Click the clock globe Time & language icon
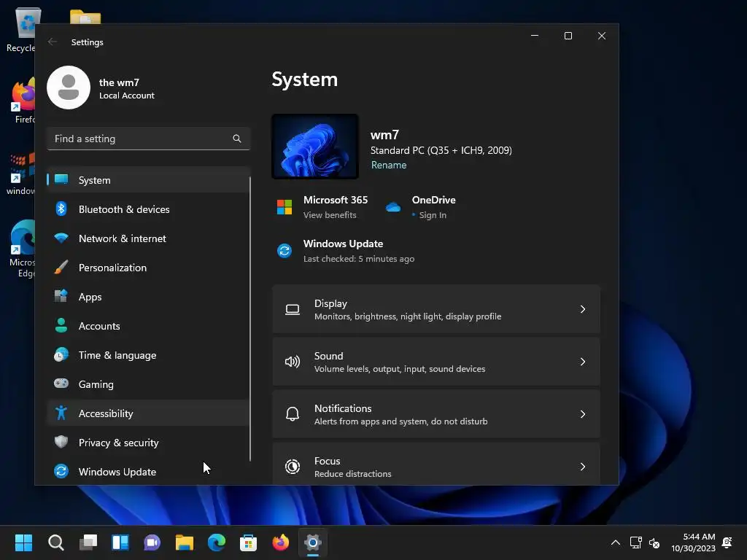This screenshot has height=560, width=747. pos(61,355)
